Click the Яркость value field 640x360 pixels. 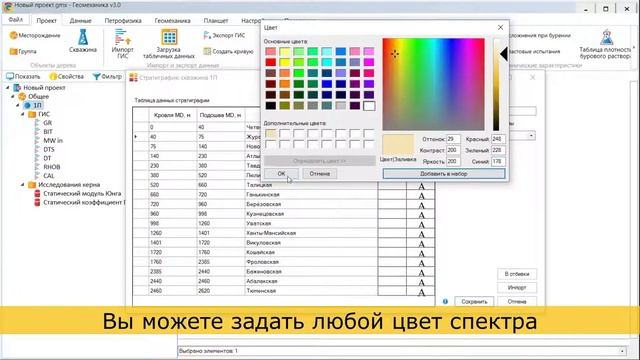(x=453, y=162)
